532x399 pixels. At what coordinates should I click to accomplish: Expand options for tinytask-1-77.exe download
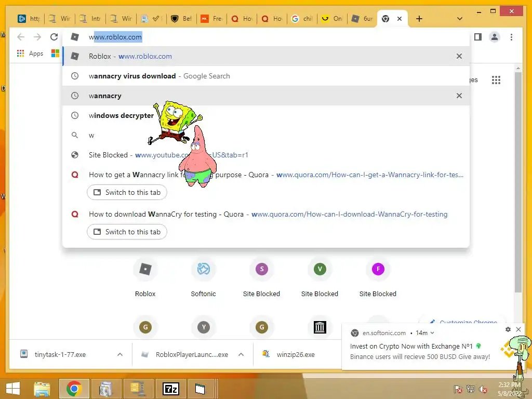[x=120, y=354]
